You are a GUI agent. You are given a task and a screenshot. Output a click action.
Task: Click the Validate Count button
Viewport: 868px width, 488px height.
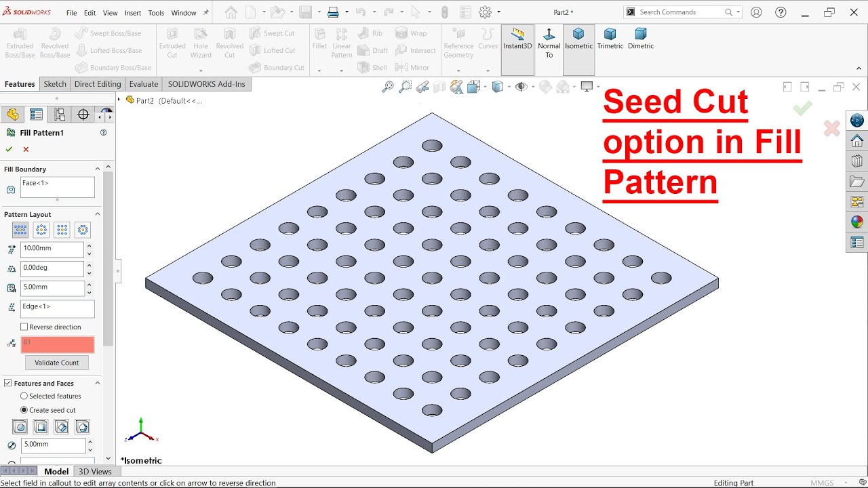point(57,363)
